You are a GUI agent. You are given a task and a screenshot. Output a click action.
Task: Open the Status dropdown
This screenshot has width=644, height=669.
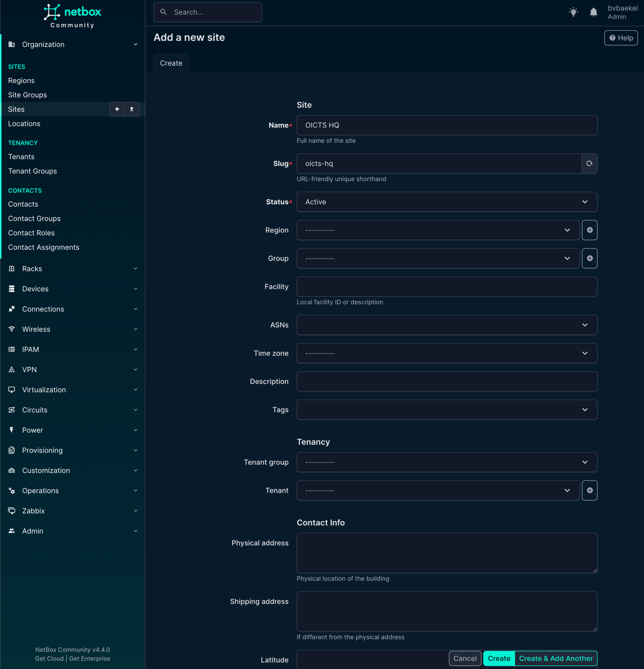[447, 202]
